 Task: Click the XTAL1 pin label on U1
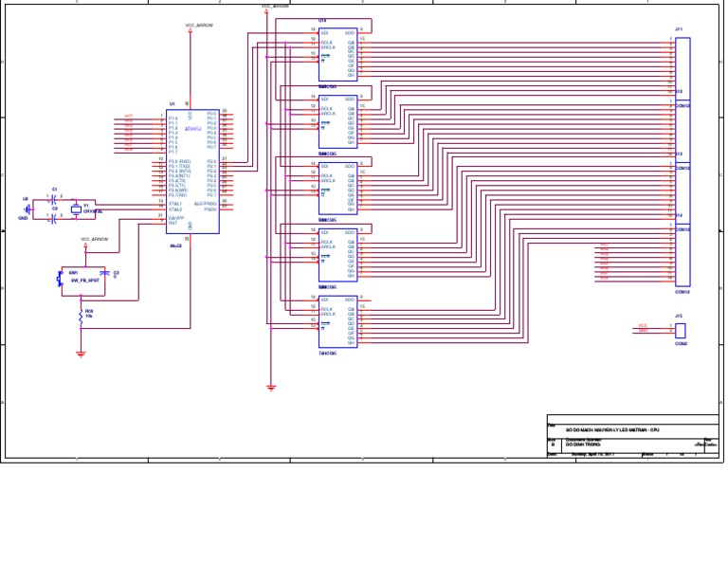[175, 204]
